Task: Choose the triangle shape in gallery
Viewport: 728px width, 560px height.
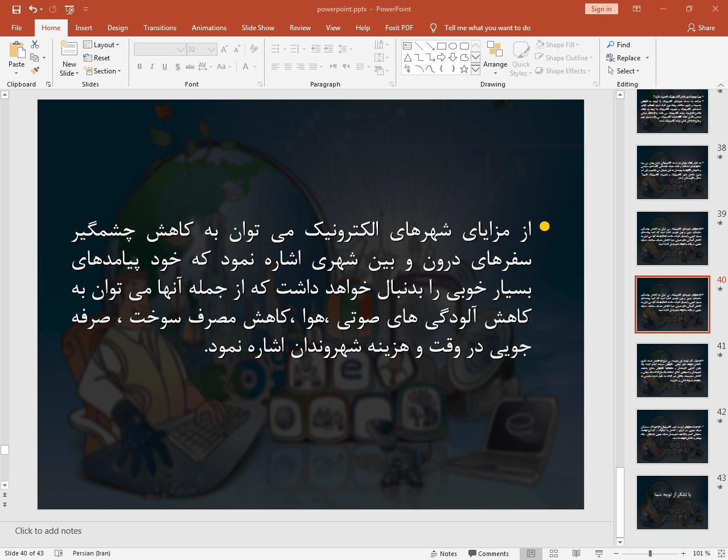Action: click(x=408, y=57)
